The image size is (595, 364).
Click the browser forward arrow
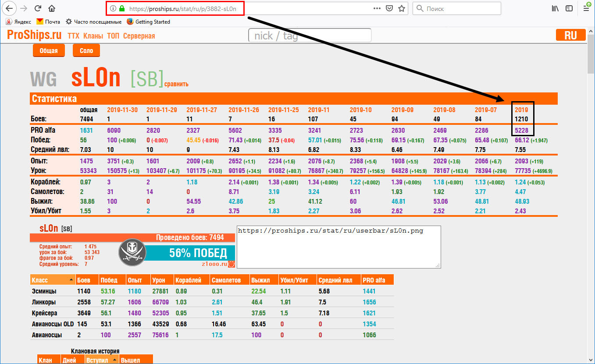24,8
